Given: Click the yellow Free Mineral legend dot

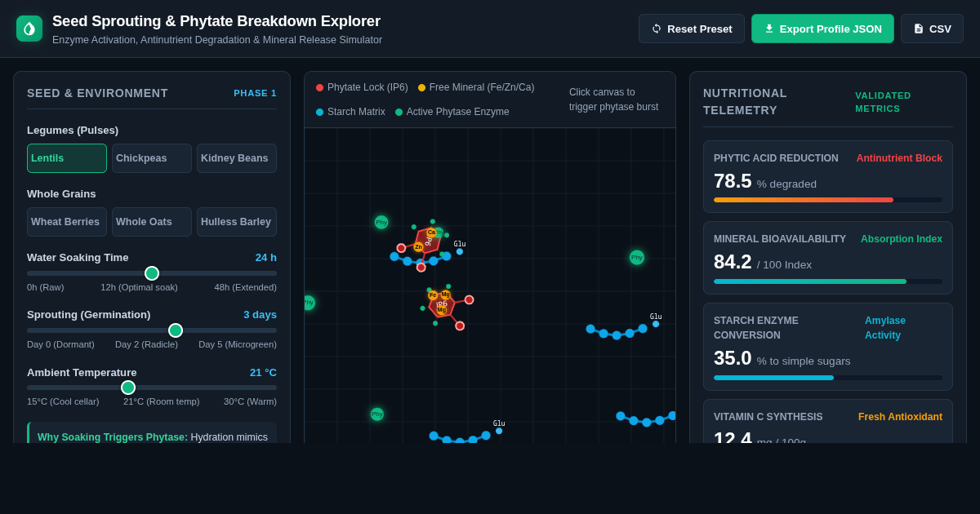Looking at the screenshot, I should click(x=421, y=87).
